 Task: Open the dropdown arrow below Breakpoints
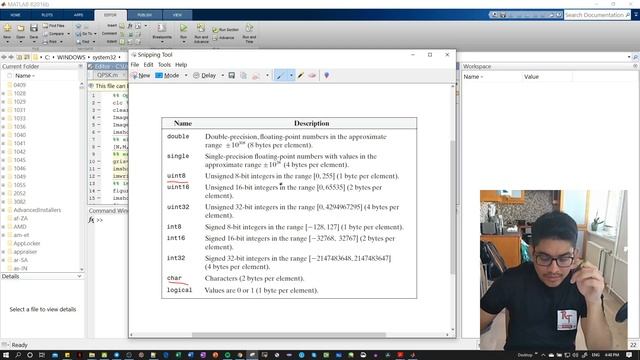162,42
